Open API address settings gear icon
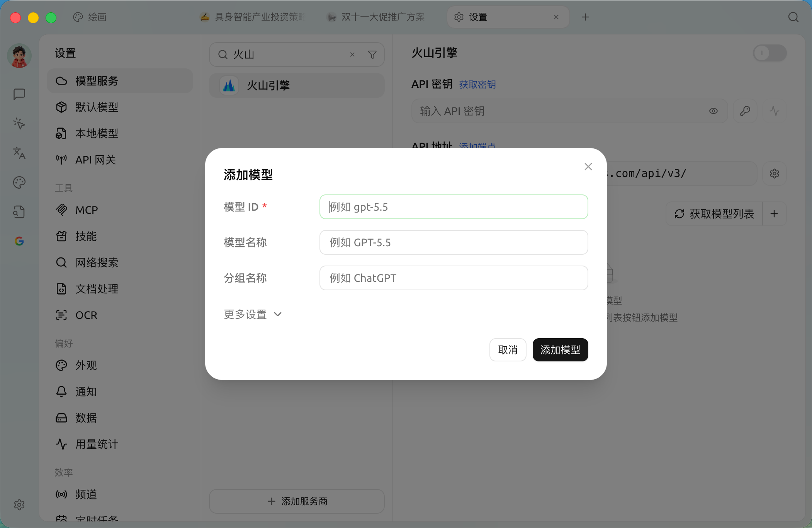The height and width of the screenshot is (528, 812). point(775,174)
